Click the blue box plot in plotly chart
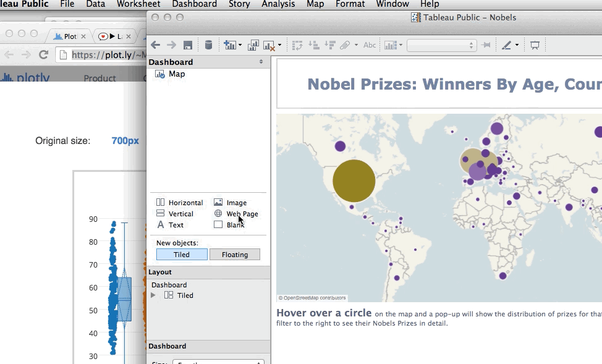Image resolution: width=602 pixels, height=364 pixels. (124, 300)
